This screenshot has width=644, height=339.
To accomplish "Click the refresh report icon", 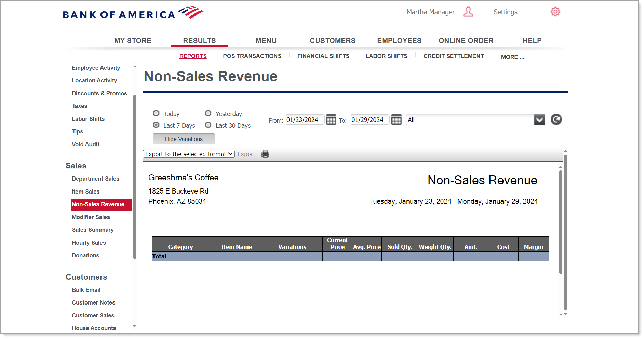I will [556, 119].
